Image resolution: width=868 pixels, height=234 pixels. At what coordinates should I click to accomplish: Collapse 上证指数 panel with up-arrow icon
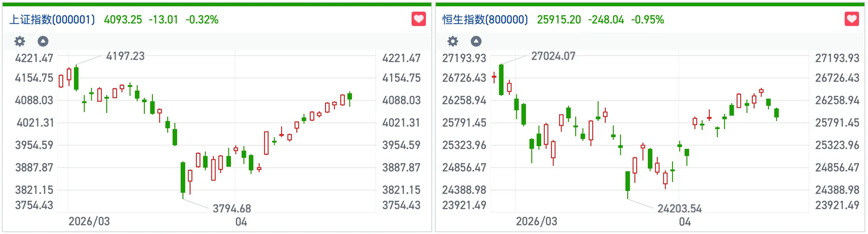[x=43, y=42]
